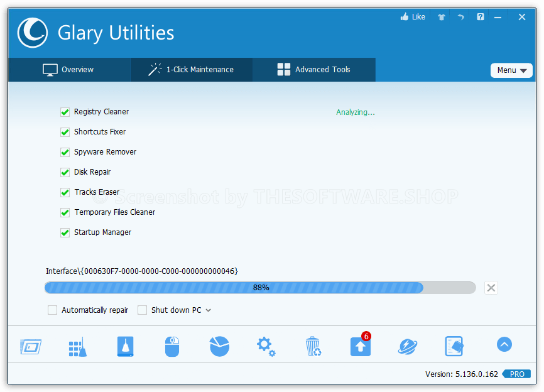Click the thumbs-up Like button

pos(413,17)
